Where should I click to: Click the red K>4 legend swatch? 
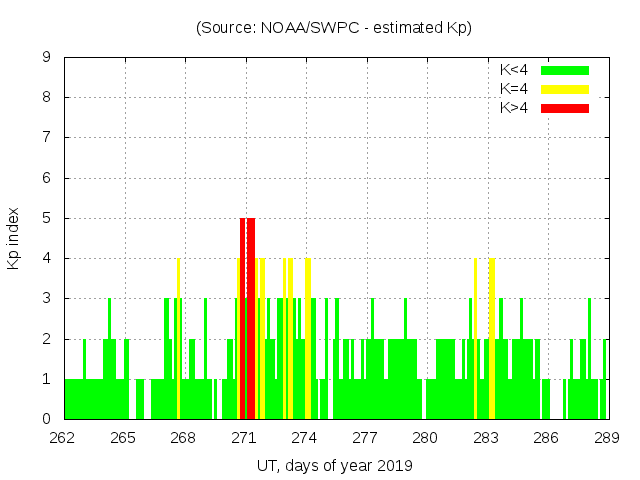click(565, 107)
